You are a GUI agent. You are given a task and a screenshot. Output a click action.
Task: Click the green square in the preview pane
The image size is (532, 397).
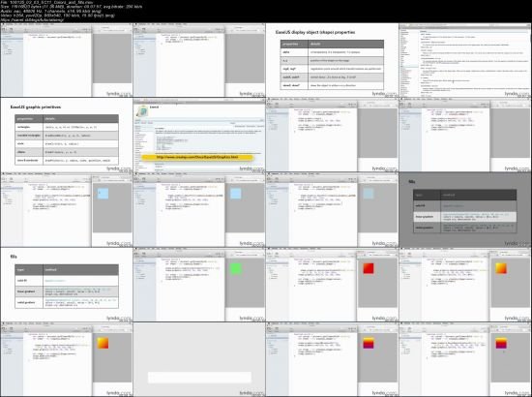click(235, 268)
